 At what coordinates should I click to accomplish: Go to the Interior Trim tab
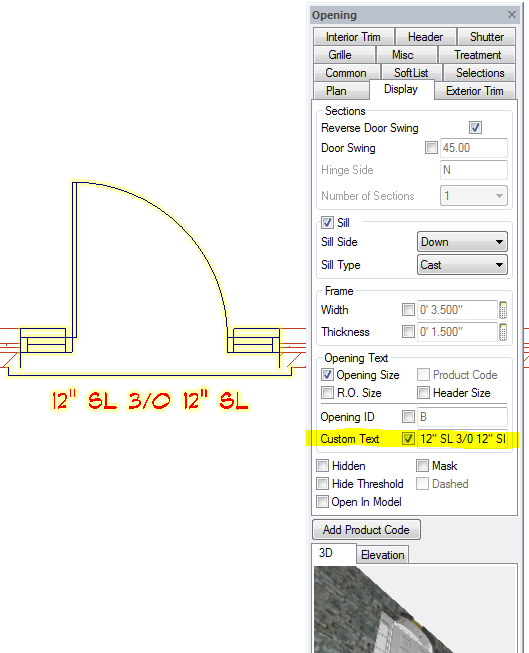(x=353, y=37)
